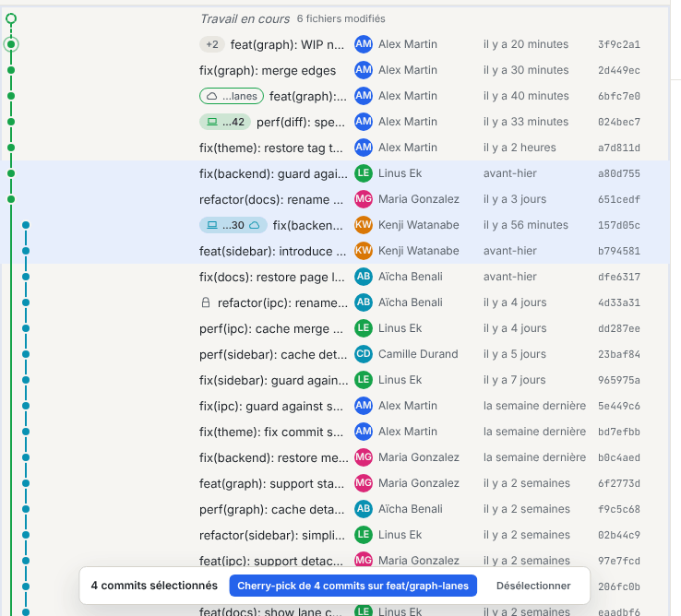Click the LE avatar for commit 02b44c9
681x616 pixels.
tap(364, 535)
